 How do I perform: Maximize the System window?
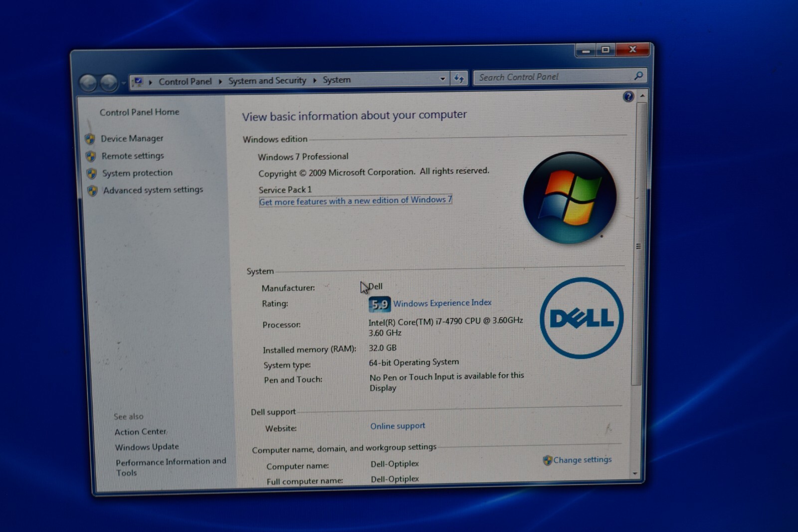click(x=605, y=50)
